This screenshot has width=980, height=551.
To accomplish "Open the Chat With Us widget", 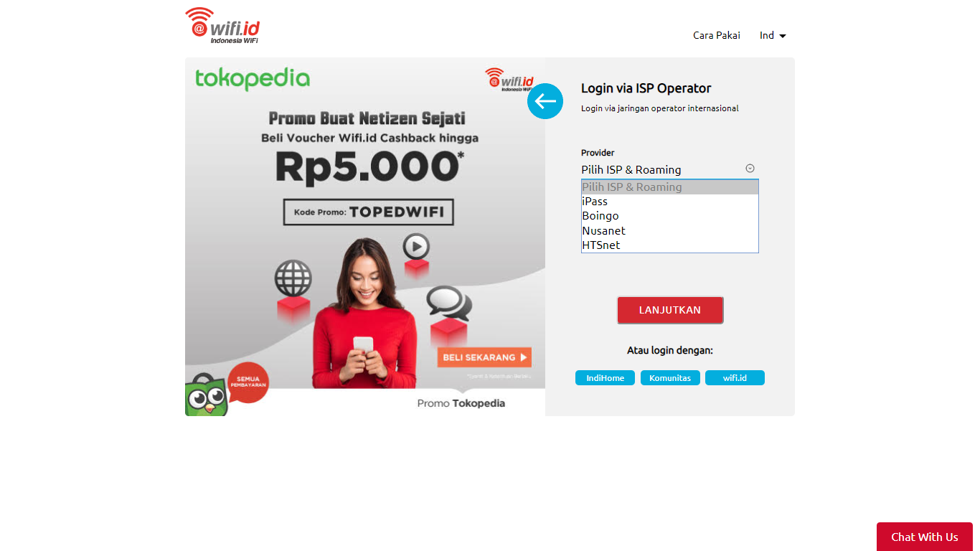I will [924, 537].
